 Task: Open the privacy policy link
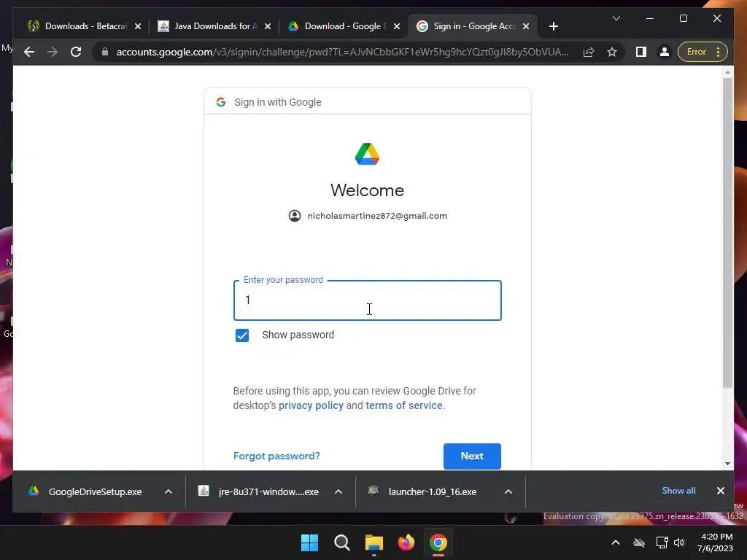pos(311,405)
